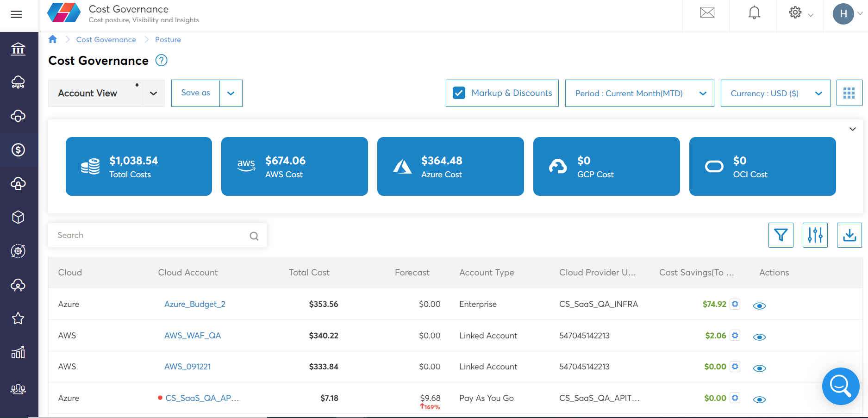Select the star icon in the sidebar
The width and height of the screenshot is (868, 418).
click(x=19, y=318)
